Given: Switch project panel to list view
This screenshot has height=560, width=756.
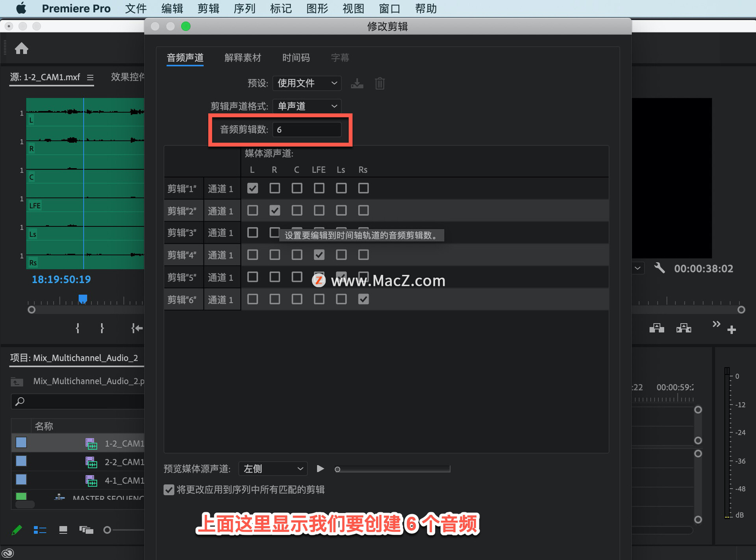Looking at the screenshot, I should coord(40,530).
